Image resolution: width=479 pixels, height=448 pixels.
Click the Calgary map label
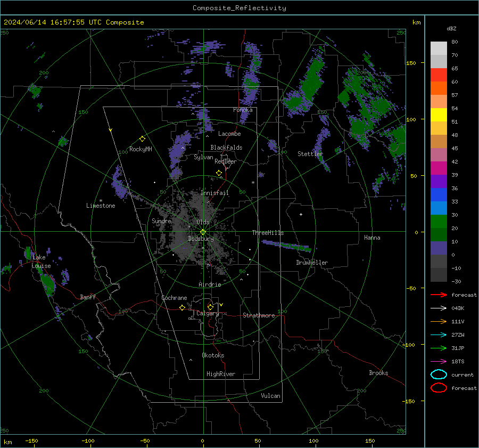coord(208,313)
